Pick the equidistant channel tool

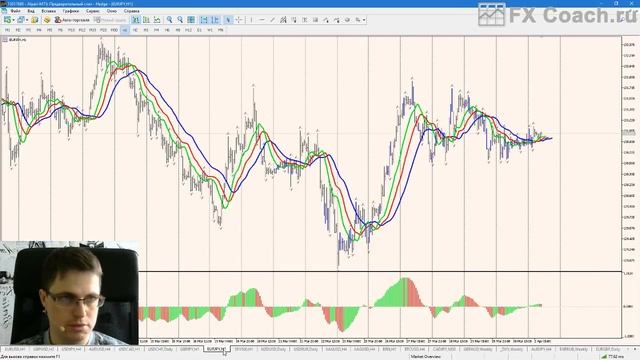point(283,20)
